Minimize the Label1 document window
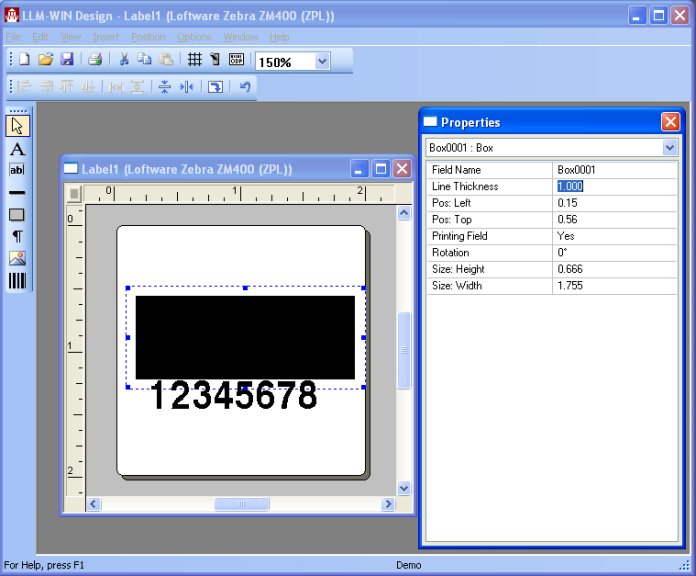696x576 pixels. [x=359, y=169]
